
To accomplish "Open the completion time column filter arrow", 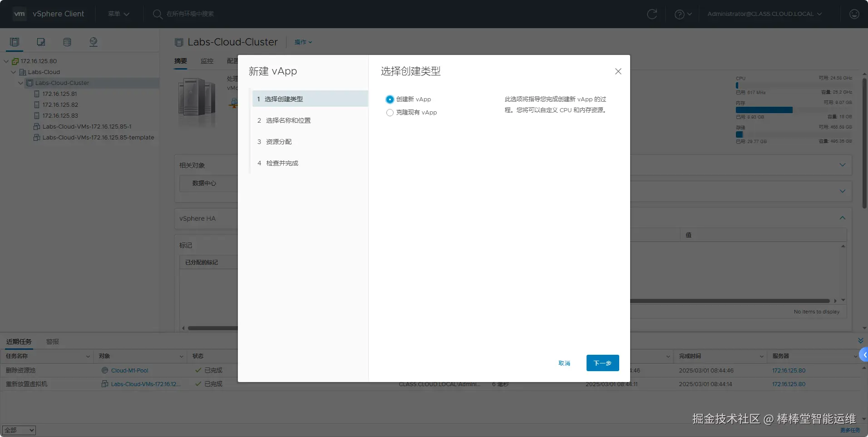I will [762, 357].
